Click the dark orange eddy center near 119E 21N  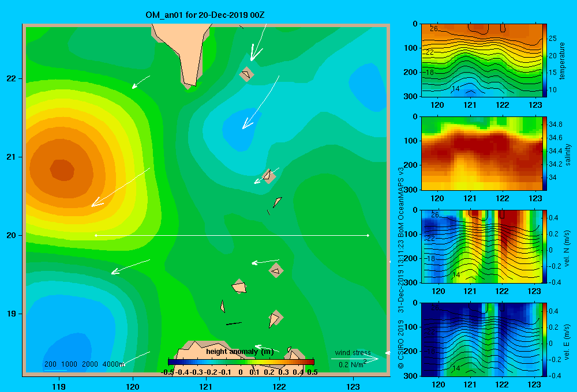(x=62, y=170)
